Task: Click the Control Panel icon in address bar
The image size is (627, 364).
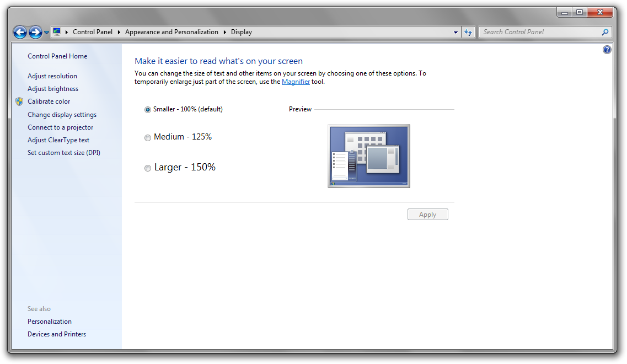Action: tap(57, 32)
